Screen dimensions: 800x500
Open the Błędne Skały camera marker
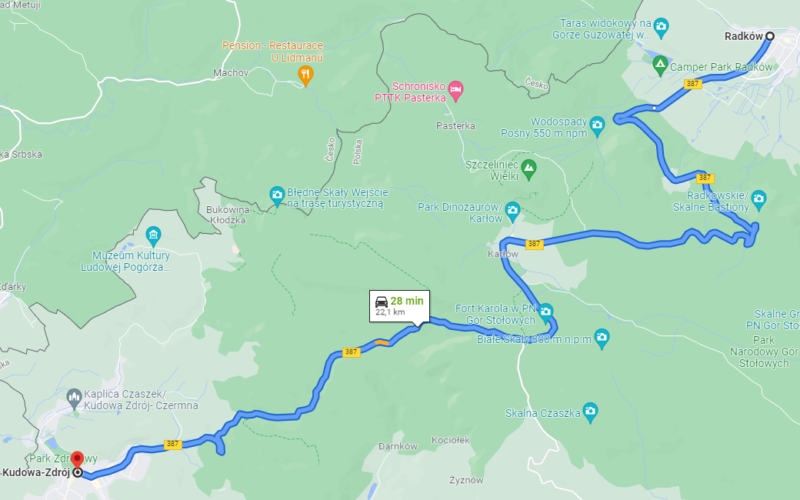[x=277, y=195]
